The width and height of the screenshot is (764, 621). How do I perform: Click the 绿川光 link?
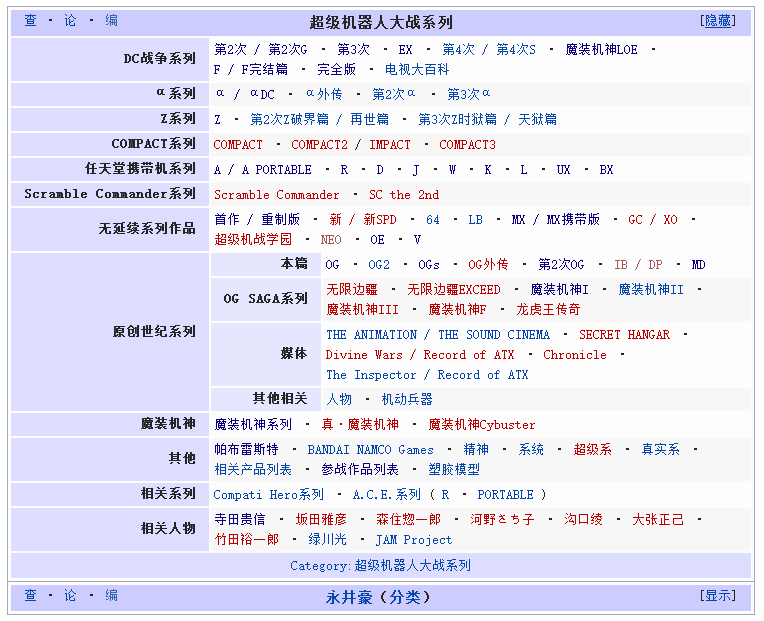tap(327, 540)
